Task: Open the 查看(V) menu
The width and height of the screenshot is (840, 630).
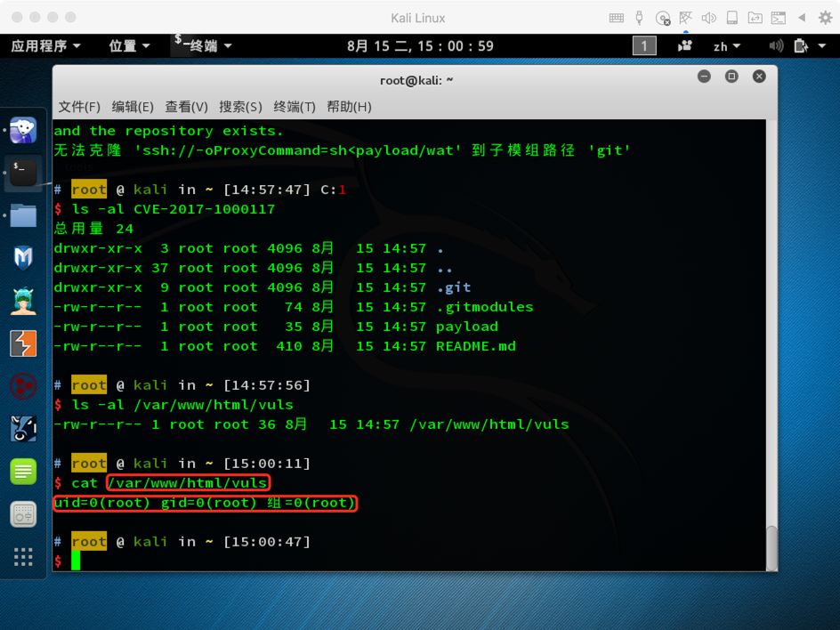Action: pyautogui.click(x=186, y=107)
